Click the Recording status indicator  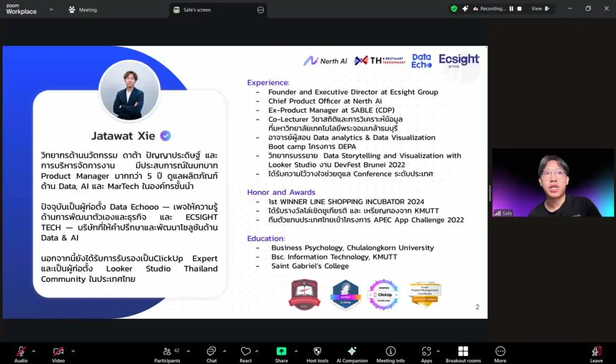[x=489, y=8]
